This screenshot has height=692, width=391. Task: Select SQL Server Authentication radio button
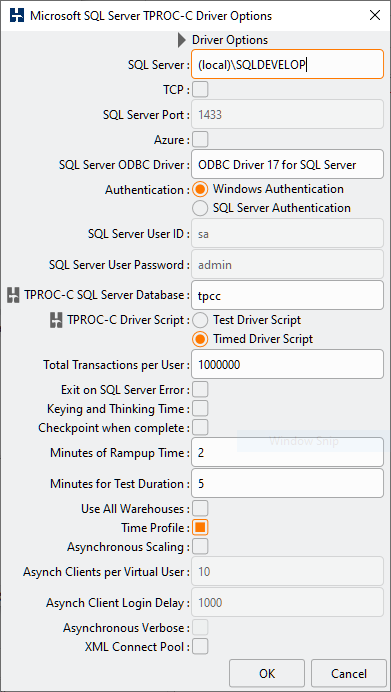click(200, 208)
